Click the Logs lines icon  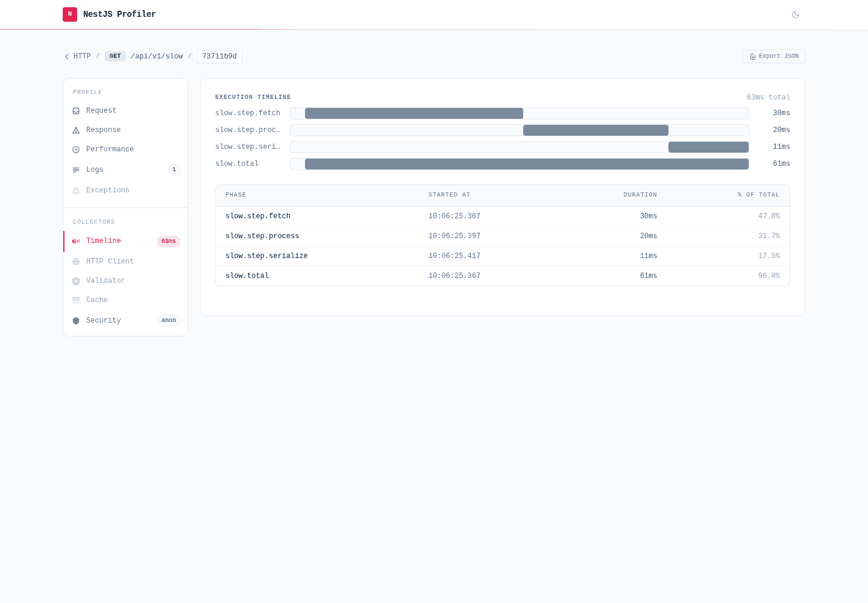(x=76, y=170)
